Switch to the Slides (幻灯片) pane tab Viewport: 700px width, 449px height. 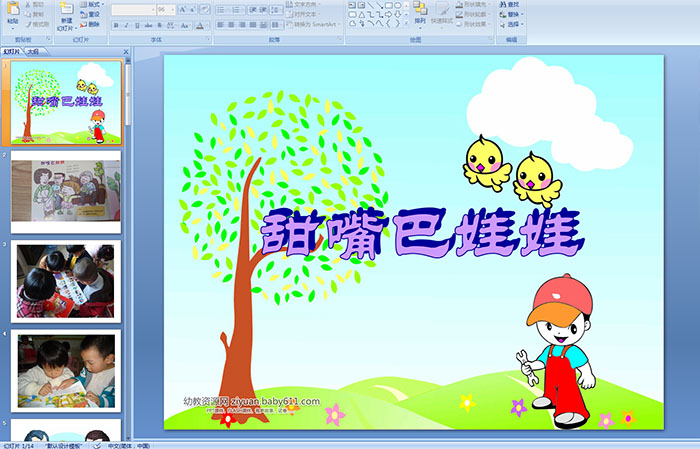(x=11, y=52)
